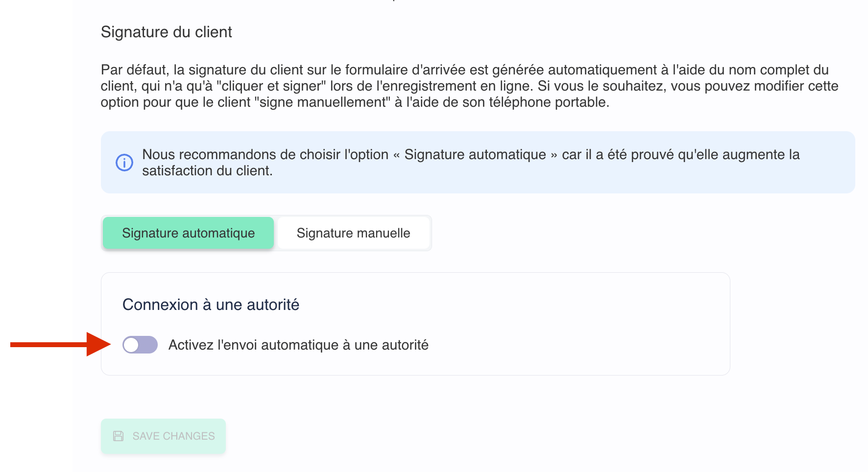
Task: Switch to Signature manuelle option
Action: pos(353,233)
